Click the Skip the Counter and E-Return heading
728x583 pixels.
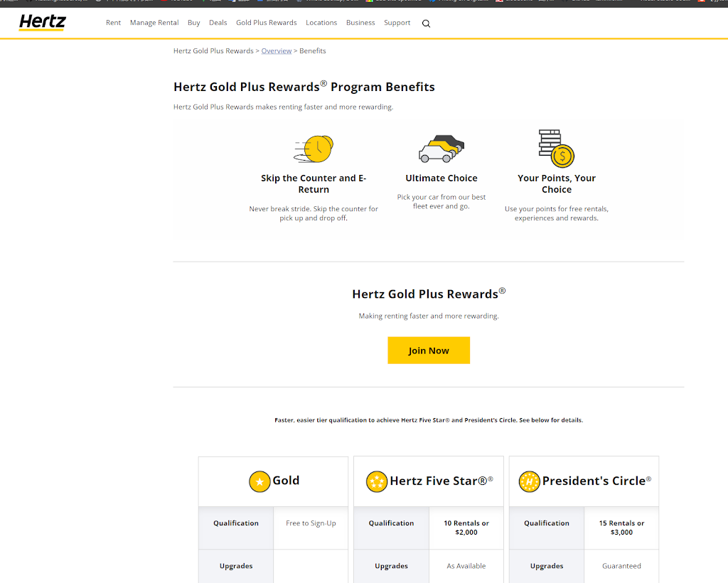(314, 184)
